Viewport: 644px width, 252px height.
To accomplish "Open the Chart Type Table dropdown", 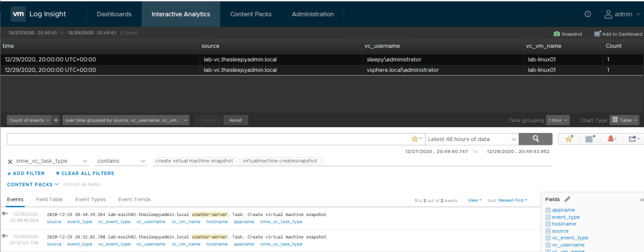I will point(625,120).
